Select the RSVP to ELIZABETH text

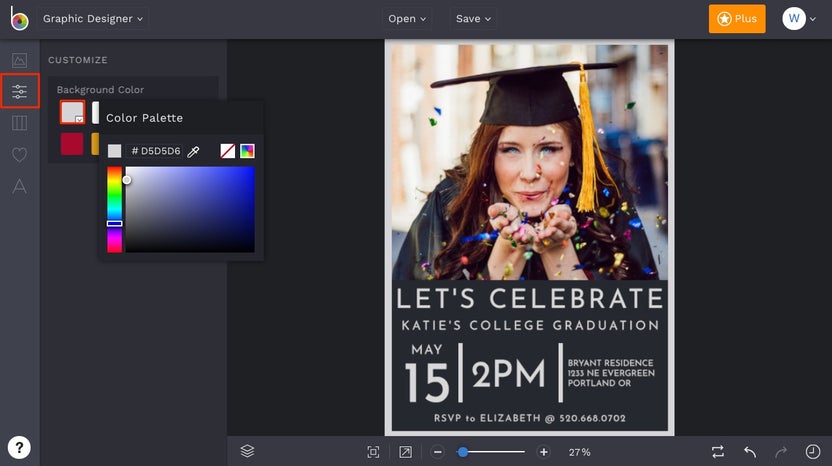[530, 418]
